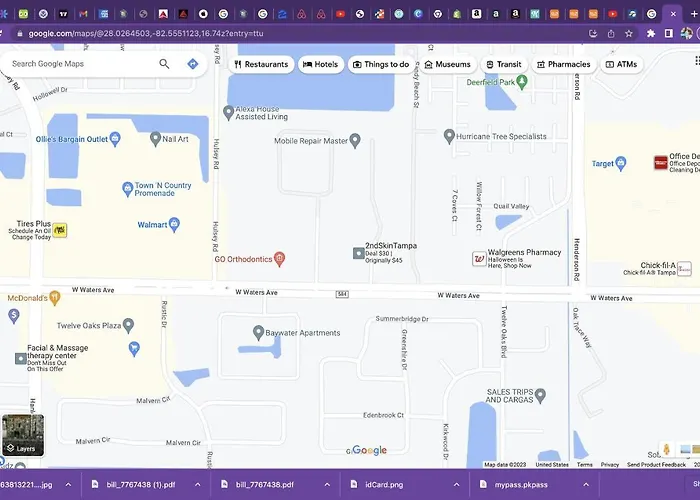Click the Ollie's Bargain Outlet shopping pin
Image resolution: width=700 pixels, height=500 pixels.
pyautogui.click(x=115, y=139)
